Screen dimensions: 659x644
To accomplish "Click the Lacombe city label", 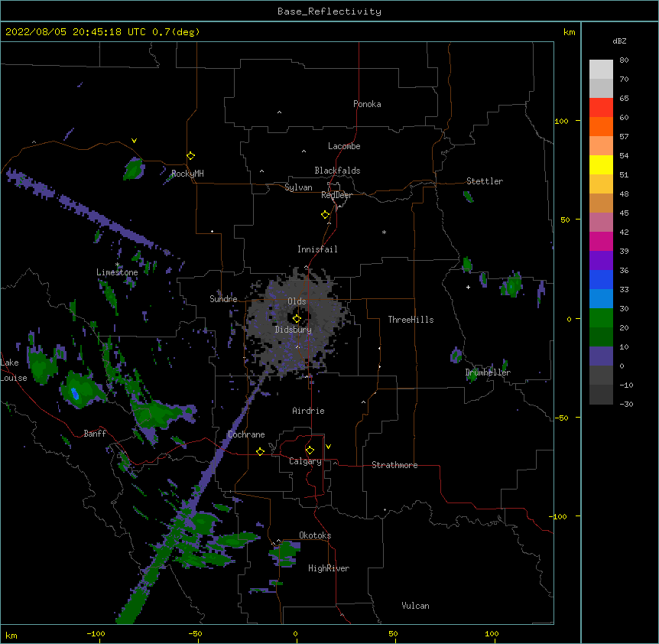I will [x=344, y=146].
